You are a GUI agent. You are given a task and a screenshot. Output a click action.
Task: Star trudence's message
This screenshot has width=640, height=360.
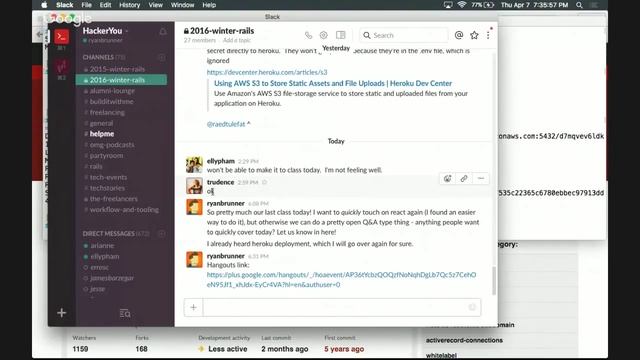point(264,182)
